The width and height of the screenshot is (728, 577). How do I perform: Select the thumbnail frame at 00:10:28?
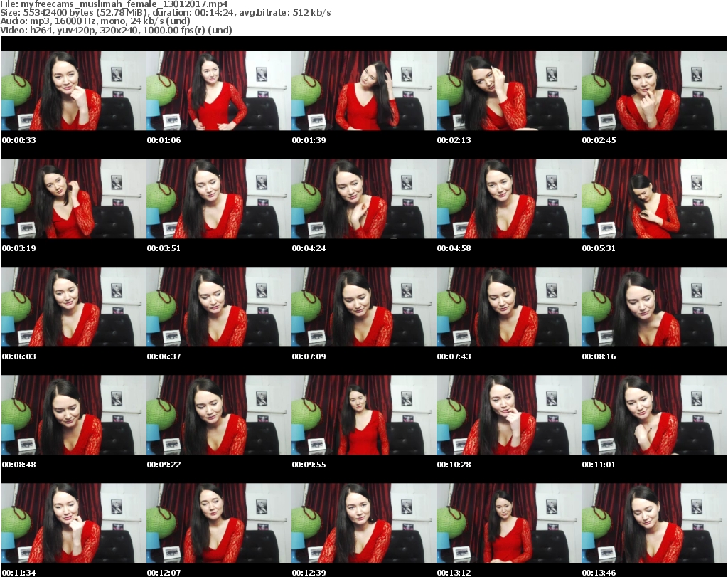pyautogui.click(x=509, y=415)
